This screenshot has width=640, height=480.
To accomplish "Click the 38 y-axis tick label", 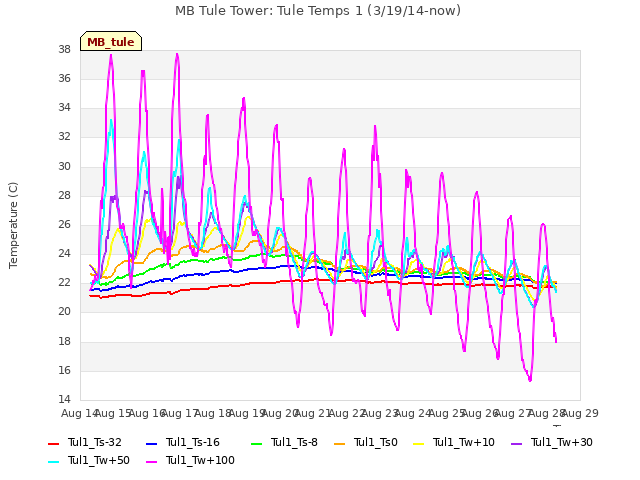I will click(x=64, y=49).
